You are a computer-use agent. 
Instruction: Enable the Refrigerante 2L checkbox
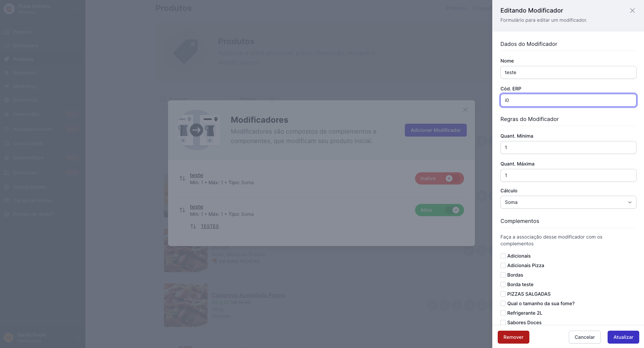[x=503, y=313]
